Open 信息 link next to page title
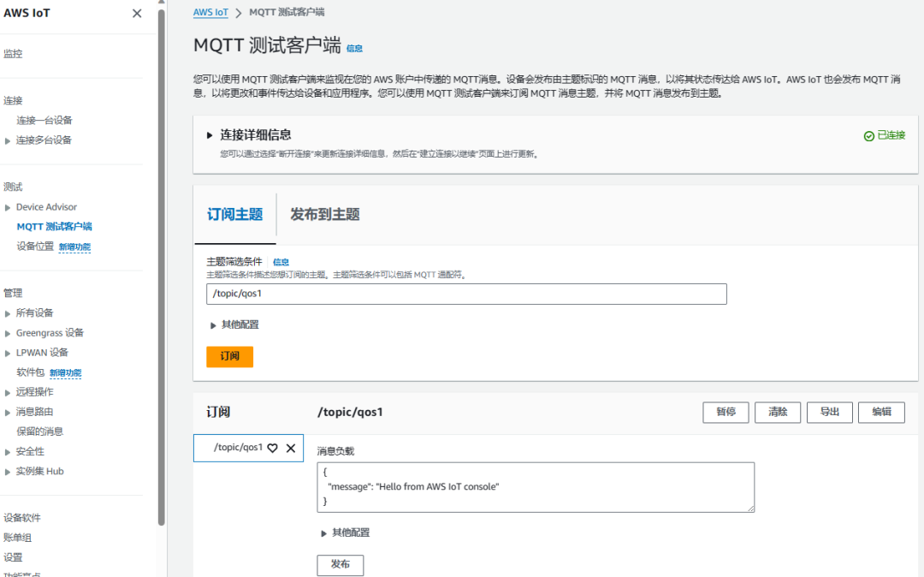Viewport: 924px width, 577px height. [354, 49]
